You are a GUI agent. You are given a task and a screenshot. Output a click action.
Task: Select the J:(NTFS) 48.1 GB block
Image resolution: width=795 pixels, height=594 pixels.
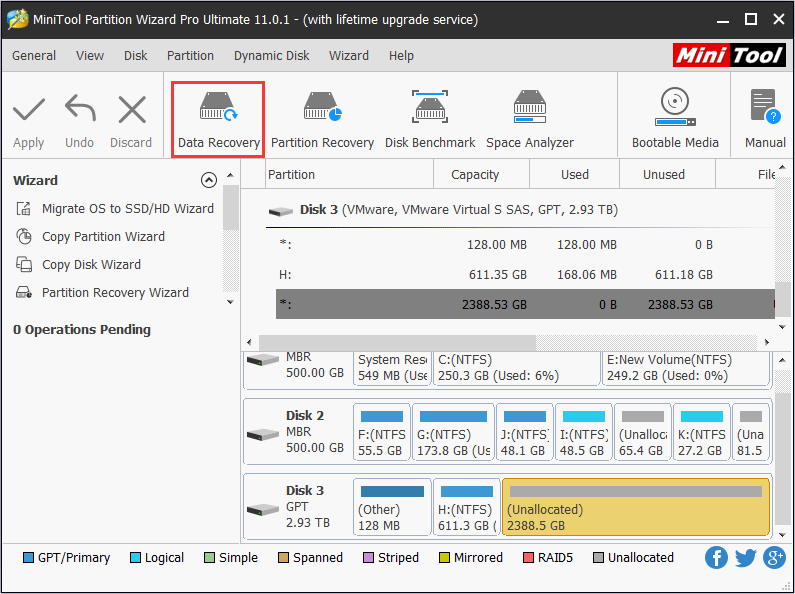click(524, 433)
